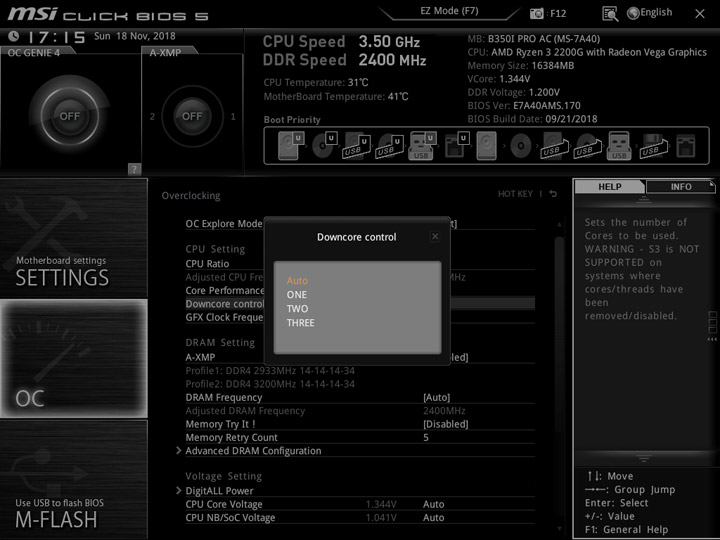Click the Profile1: DDR4 2933MHz line
This screenshot has height=540, width=720.
point(270,371)
